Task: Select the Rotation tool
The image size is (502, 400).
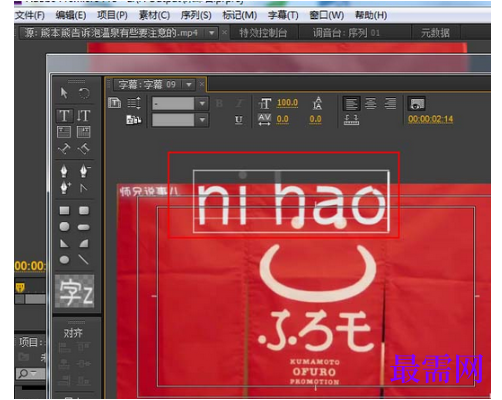Action: pos(84,93)
